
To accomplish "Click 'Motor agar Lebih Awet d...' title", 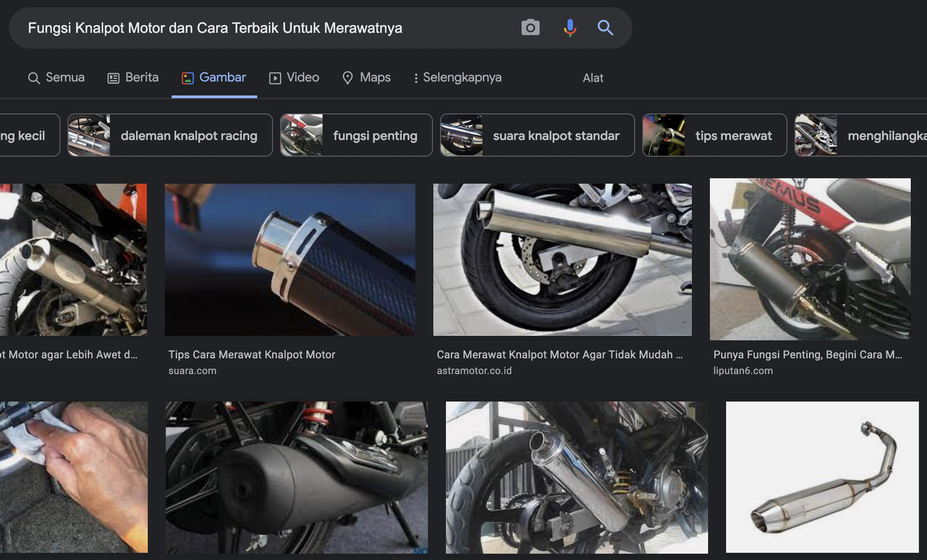I will pyautogui.click(x=69, y=355).
